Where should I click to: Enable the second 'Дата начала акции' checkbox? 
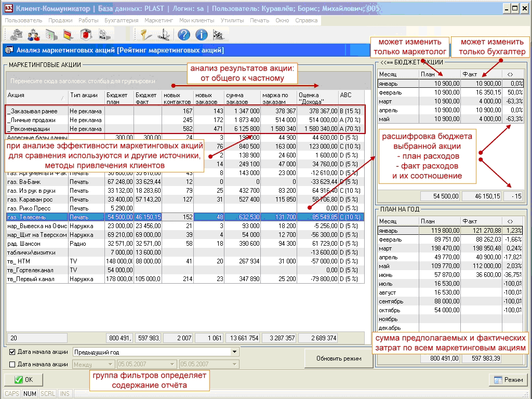pyautogui.click(x=13, y=364)
